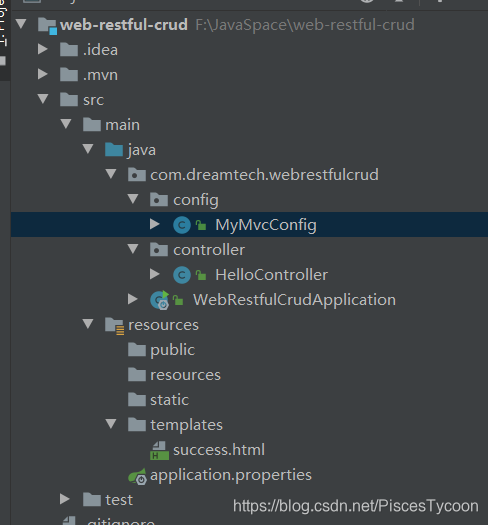
Task: Click the MyMvcConfig class icon
Action: (x=182, y=225)
